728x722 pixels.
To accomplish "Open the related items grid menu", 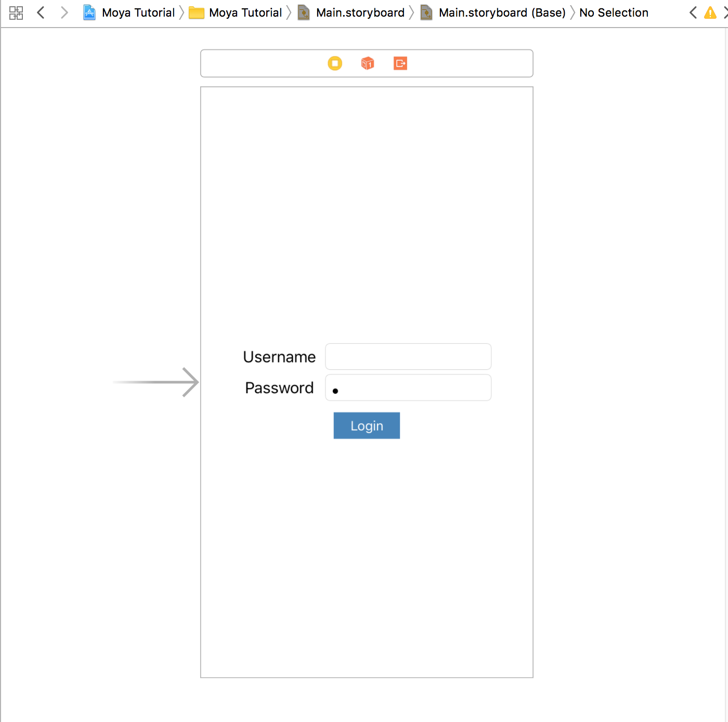I will (16, 12).
